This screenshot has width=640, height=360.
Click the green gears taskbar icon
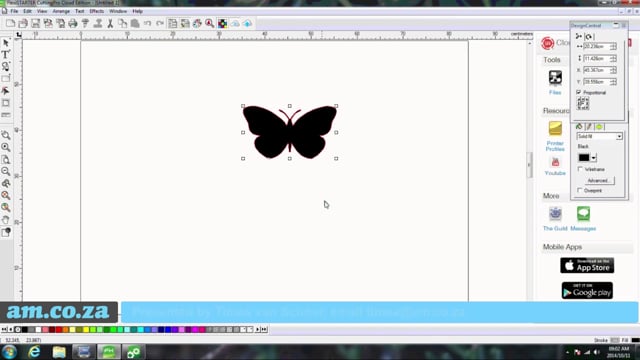(x=133, y=352)
